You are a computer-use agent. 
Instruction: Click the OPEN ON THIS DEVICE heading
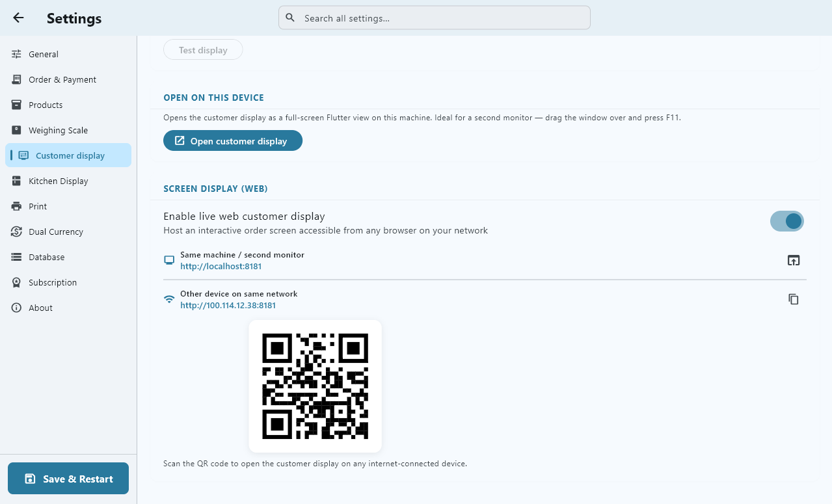click(213, 98)
